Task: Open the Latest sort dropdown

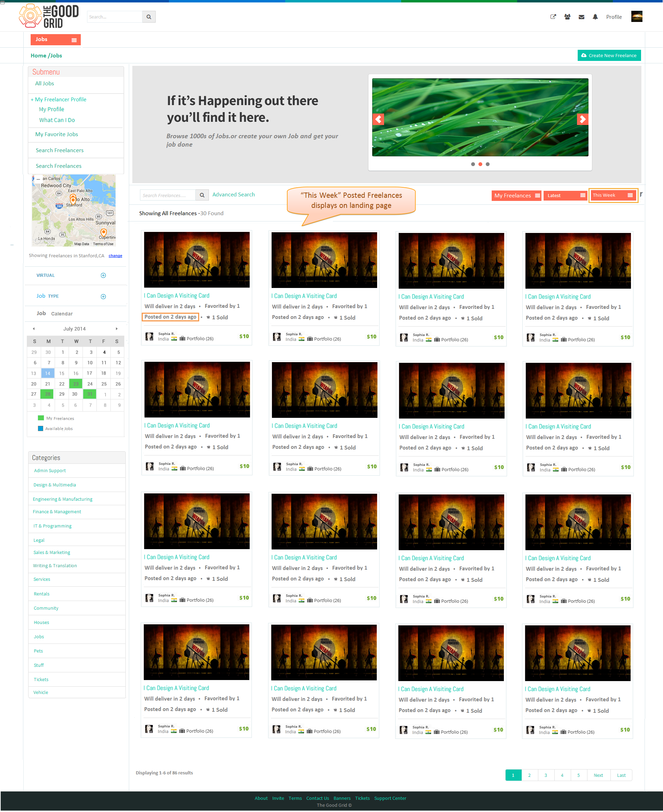Action: point(565,196)
